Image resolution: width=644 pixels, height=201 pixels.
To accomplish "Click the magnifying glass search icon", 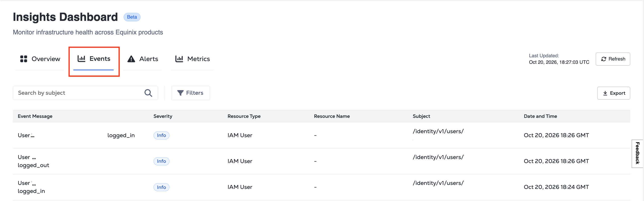I will tap(148, 93).
